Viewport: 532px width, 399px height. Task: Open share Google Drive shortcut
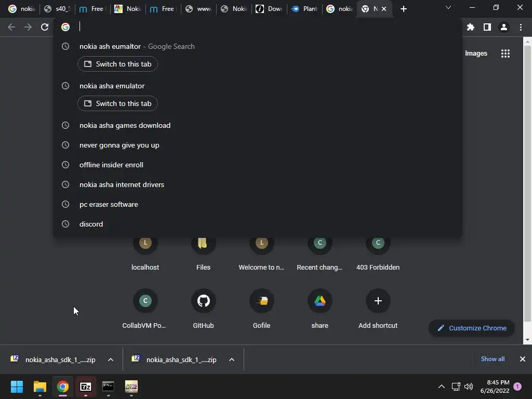pyautogui.click(x=320, y=309)
